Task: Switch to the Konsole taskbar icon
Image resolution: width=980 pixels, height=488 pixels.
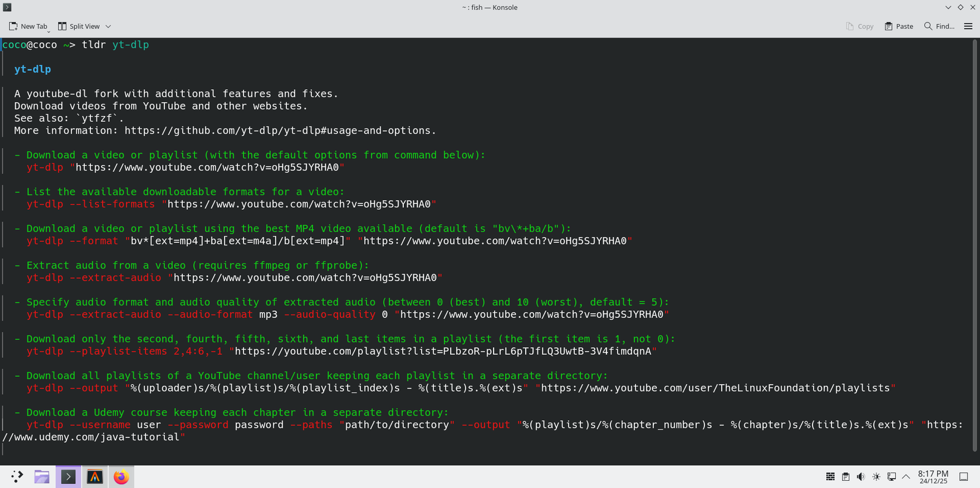Action: 68,477
